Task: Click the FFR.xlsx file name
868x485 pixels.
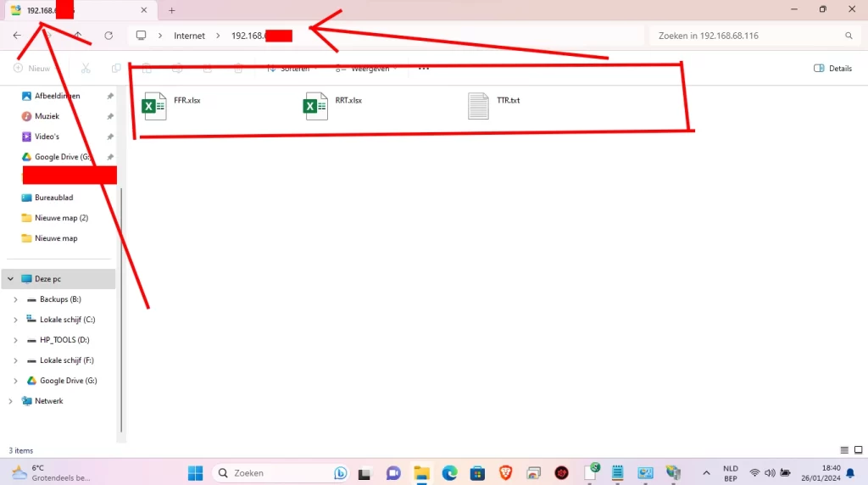Action: 187,100
